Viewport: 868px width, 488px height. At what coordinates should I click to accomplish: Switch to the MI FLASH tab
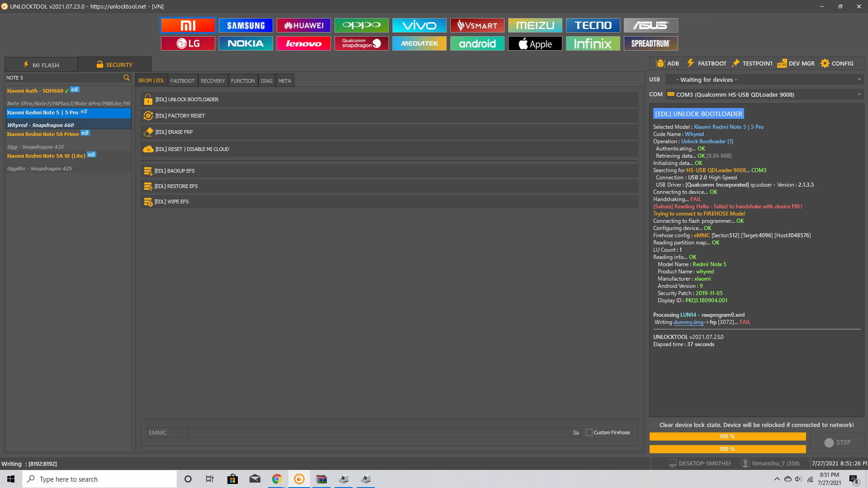click(x=41, y=65)
